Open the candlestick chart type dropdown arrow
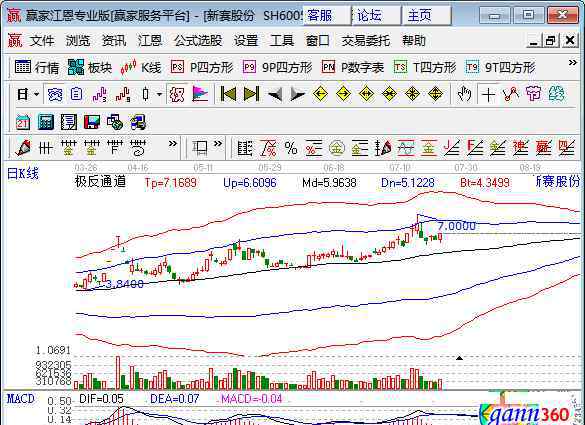The width and height of the screenshot is (585, 425). tap(159, 94)
